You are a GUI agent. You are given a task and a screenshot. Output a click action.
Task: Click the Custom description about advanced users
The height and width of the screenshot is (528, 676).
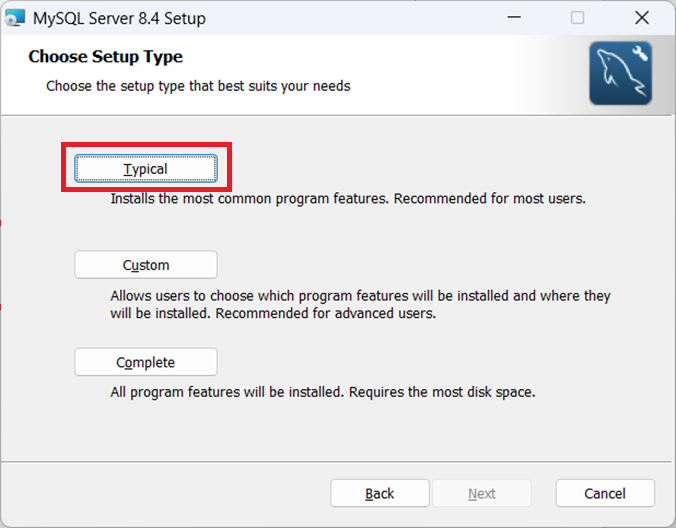tap(360, 304)
